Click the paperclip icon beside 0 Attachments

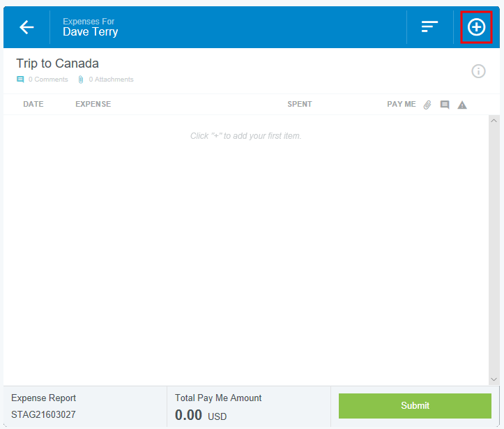pos(81,80)
